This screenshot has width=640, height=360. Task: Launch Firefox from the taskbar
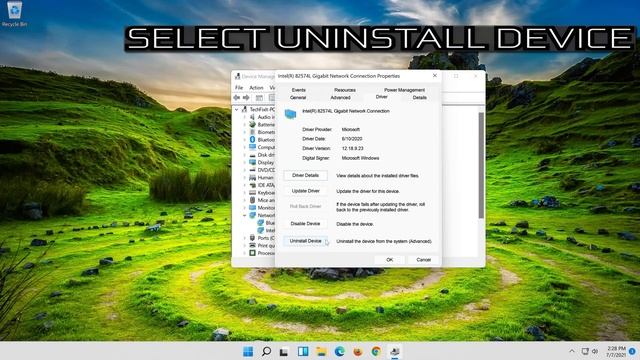click(358, 351)
